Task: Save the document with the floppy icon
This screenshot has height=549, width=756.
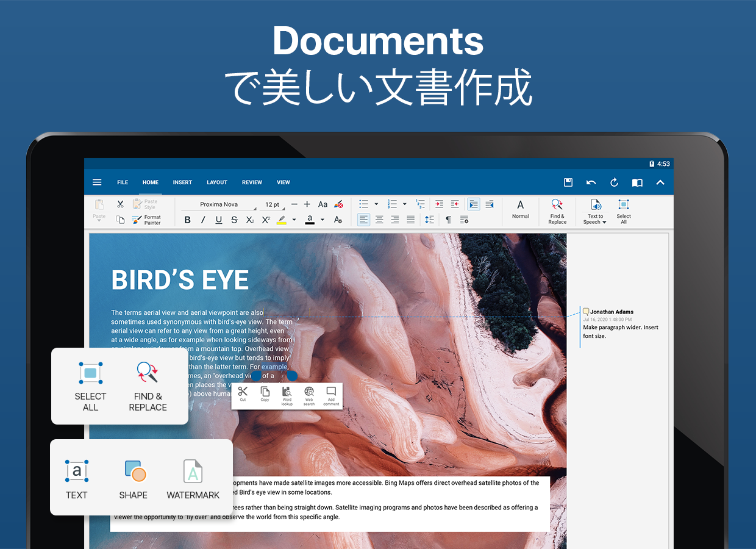Action: click(x=568, y=182)
